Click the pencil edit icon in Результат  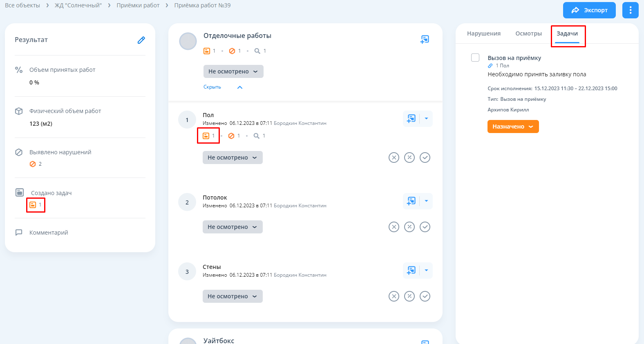[141, 40]
